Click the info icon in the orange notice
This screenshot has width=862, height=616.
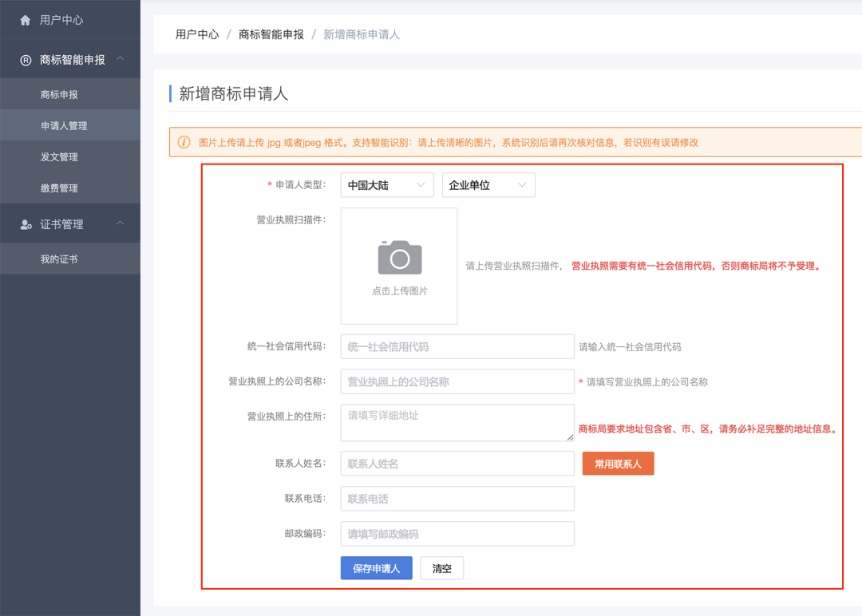click(184, 142)
